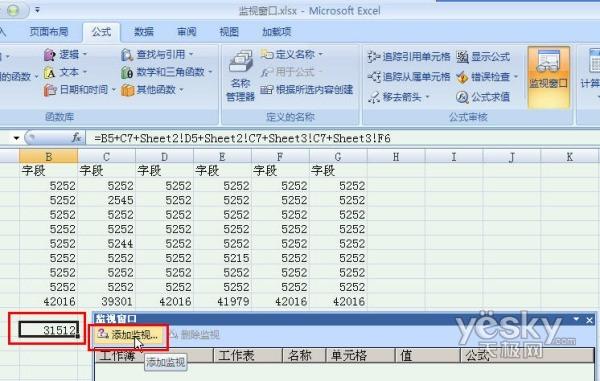
Task: Open the 日期和时间 date and time functions icon
Action: click(x=50, y=90)
